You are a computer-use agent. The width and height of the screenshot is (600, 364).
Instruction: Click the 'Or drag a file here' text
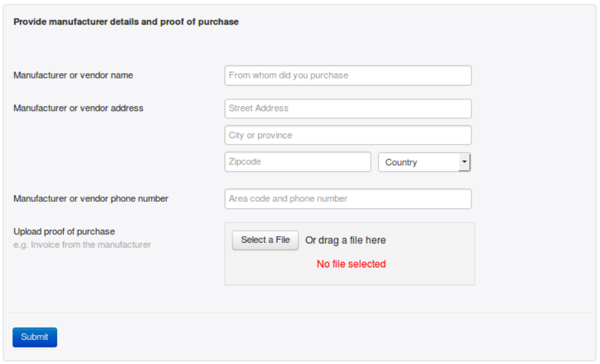(345, 240)
